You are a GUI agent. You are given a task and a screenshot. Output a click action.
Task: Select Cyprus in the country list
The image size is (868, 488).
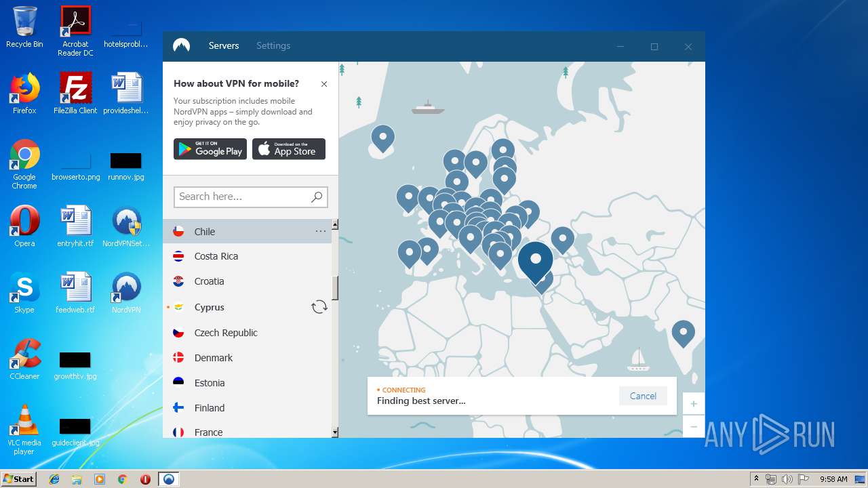[247, 307]
